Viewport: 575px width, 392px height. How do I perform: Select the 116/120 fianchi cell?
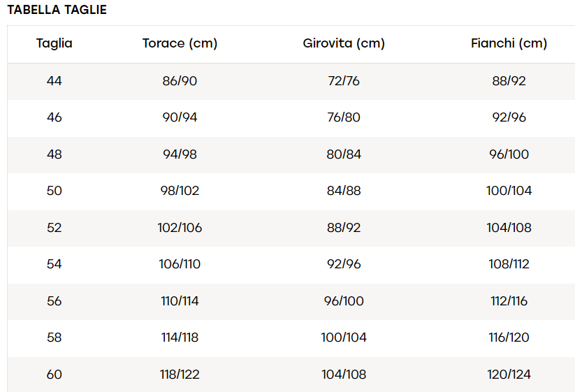coord(509,337)
